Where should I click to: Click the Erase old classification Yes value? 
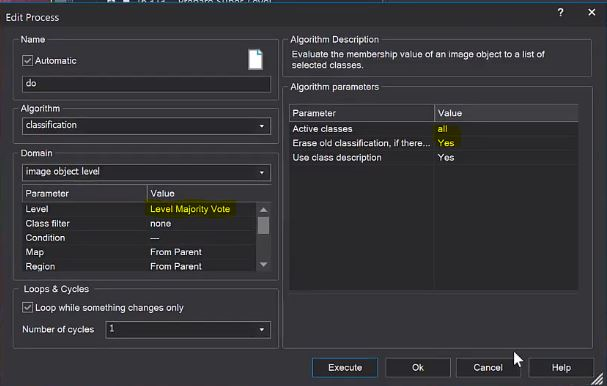[x=446, y=143]
